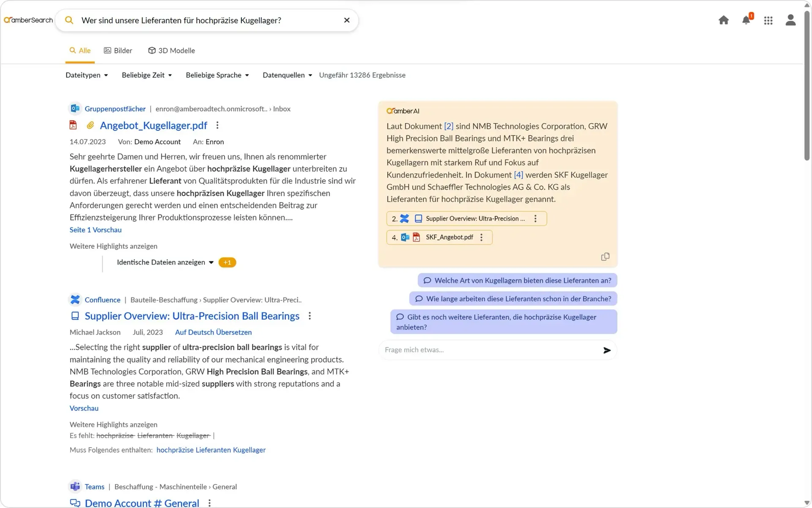Open the user profile icon
This screenshot has height=508, width=812.
point(790,20)
